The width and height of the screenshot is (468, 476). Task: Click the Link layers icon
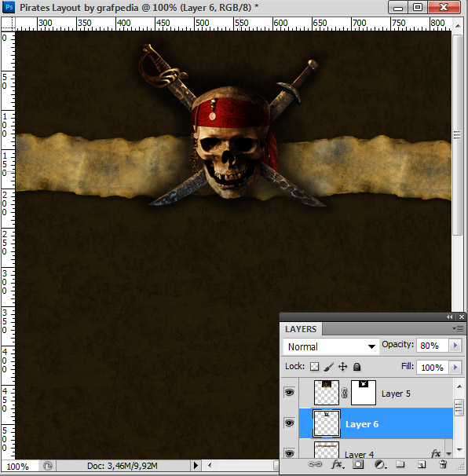point(315,464)
